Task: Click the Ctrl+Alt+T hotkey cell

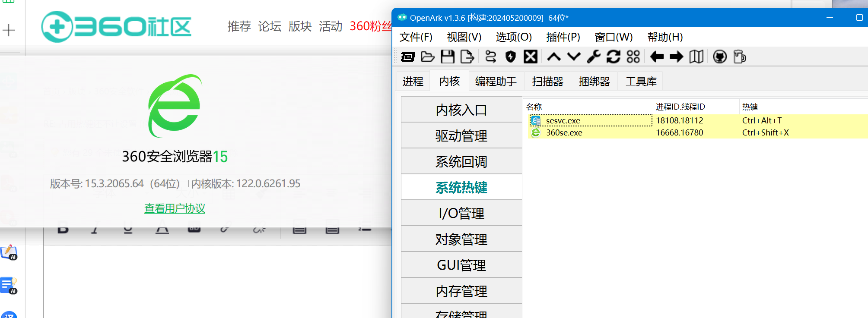Action: click(762, 120)
